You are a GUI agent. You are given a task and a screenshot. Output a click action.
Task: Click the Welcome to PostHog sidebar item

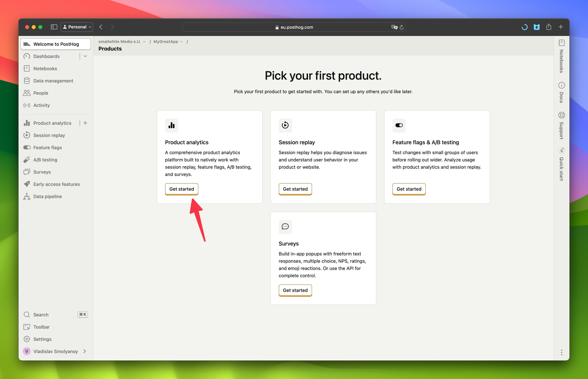point(56,44)
